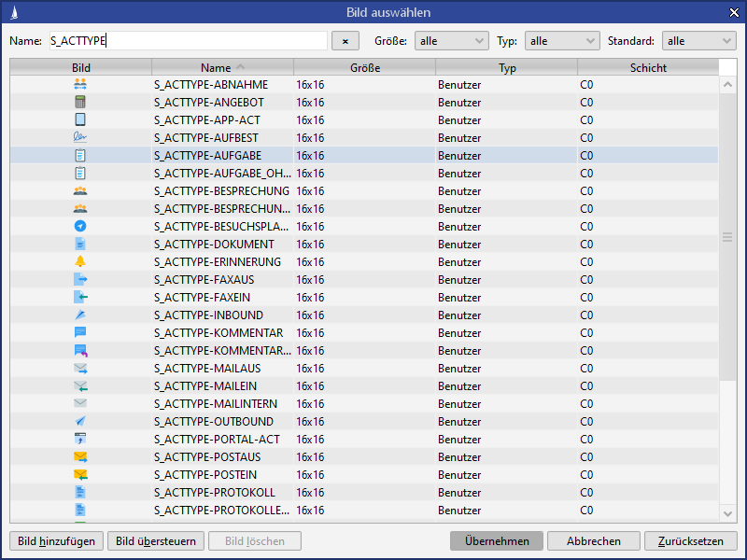Click the scrollbar down arrow
The image size is (747, 560).
point(727,512)
